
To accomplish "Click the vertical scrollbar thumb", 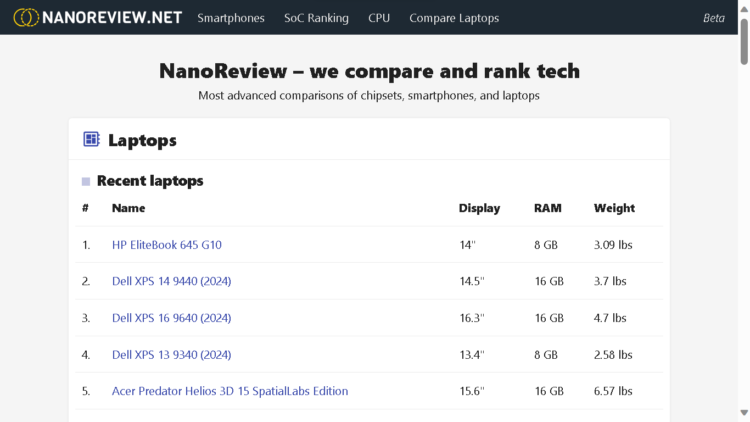I will click(x=744, y=41).
